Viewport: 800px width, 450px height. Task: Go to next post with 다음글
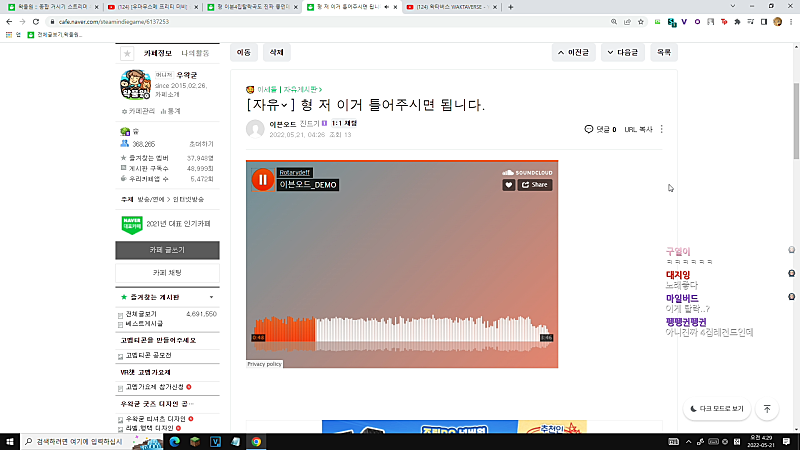coord(622,53)
